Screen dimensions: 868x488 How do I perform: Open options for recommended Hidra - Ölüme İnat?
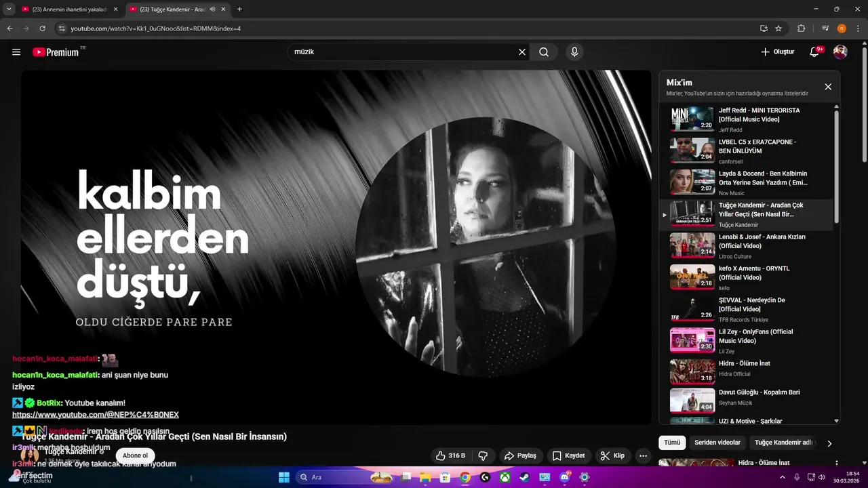point(836,464)
